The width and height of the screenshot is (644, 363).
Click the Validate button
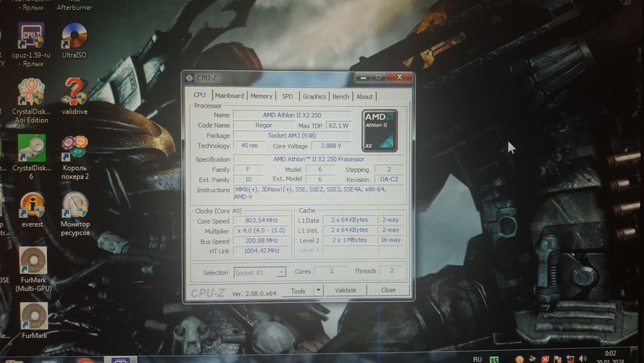coord(345,290)
